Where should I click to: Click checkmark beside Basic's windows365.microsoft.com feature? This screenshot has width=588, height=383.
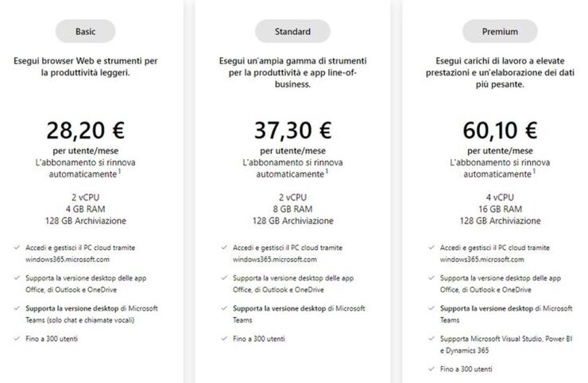click(17, 247)
